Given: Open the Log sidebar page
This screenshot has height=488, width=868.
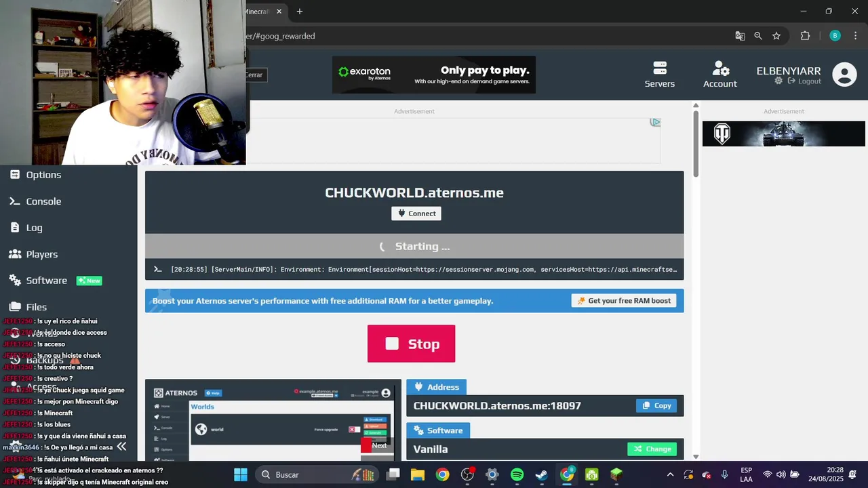Looking at the screenshot, I should (x=26, y=228).
